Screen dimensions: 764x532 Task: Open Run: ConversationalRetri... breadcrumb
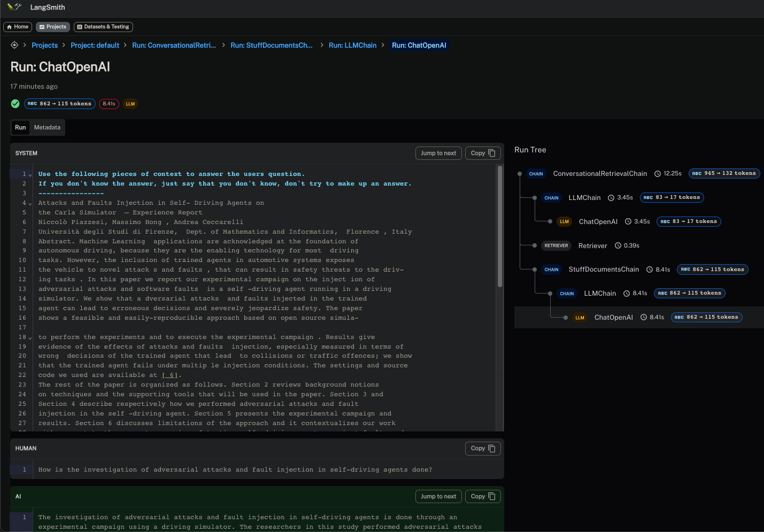(x=174, y=45)
